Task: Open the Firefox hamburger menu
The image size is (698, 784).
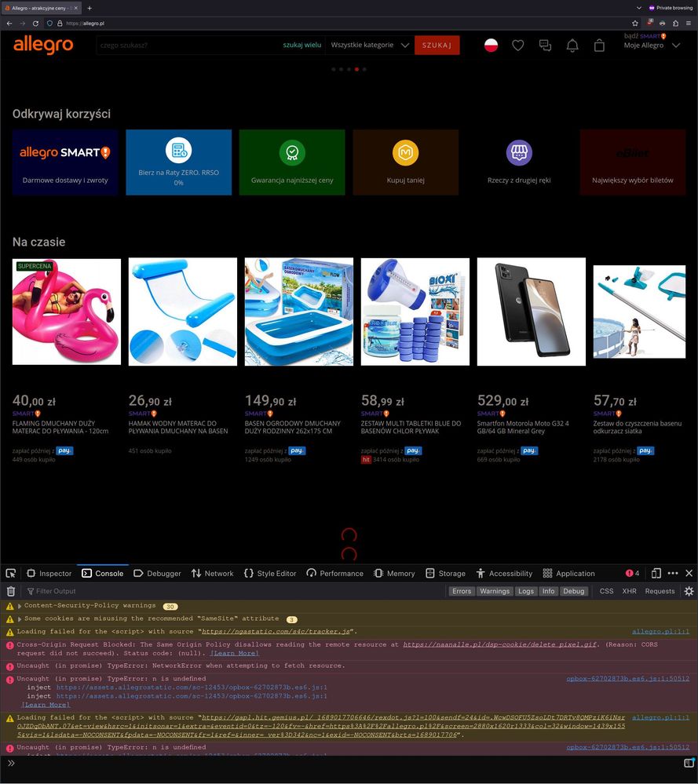Action: click(x=689, y=24)
